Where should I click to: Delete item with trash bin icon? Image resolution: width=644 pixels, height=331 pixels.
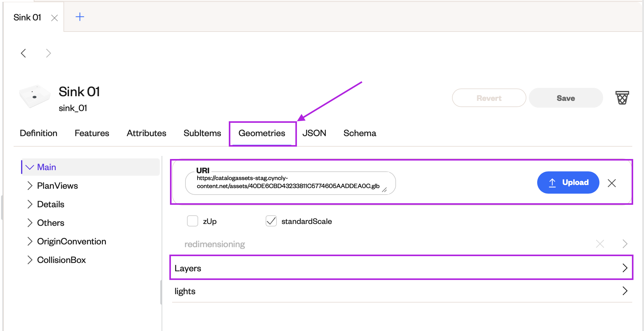622,98
